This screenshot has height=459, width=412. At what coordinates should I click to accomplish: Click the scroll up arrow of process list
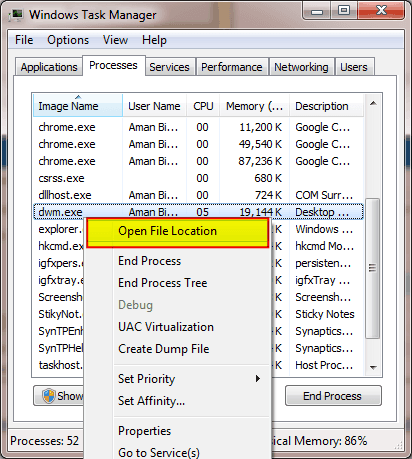point(373,103)
